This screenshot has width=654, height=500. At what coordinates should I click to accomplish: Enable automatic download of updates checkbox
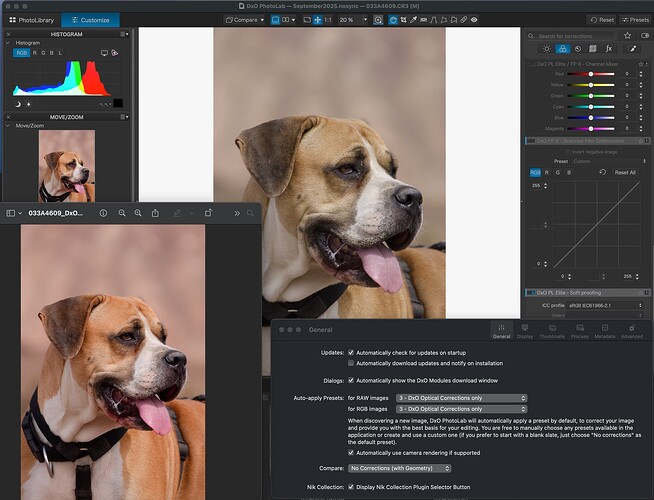(x=350, y=364)
